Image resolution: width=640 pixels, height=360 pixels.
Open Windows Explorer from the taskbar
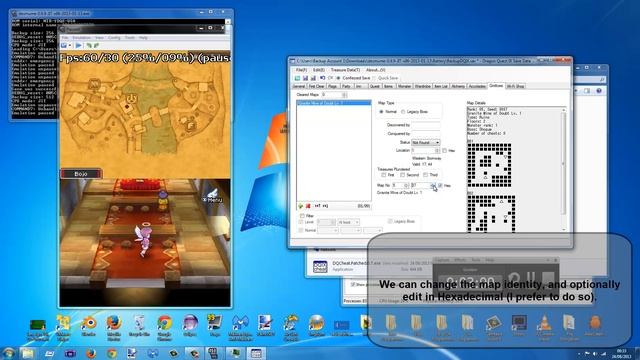27,353
